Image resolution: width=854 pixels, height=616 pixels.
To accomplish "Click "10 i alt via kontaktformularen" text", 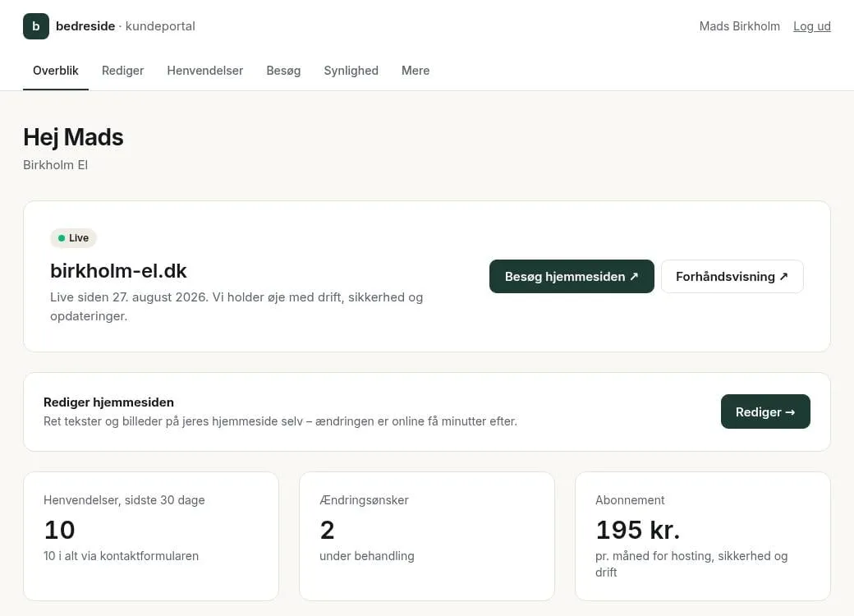I will click(x=121, y=556).
